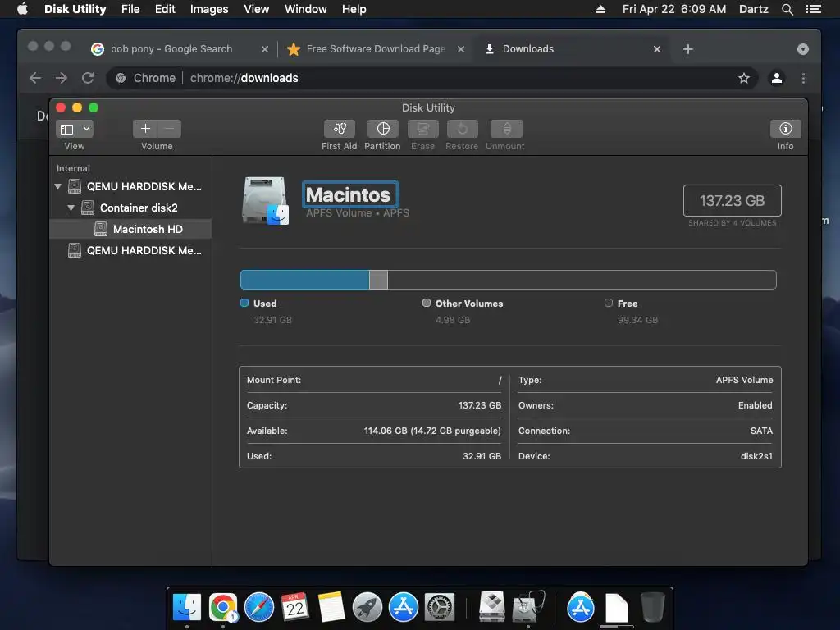Screen dimensions: 840x630
Task: Click Chrome's back arrow
Action: [35, 78]
